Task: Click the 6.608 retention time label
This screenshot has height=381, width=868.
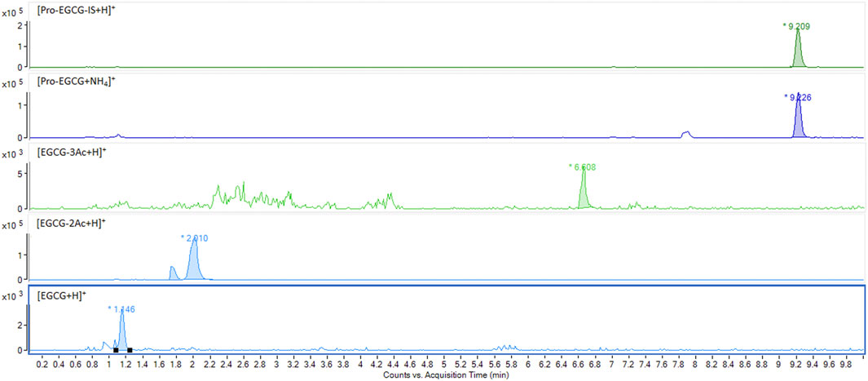Action: pos(582,166)
